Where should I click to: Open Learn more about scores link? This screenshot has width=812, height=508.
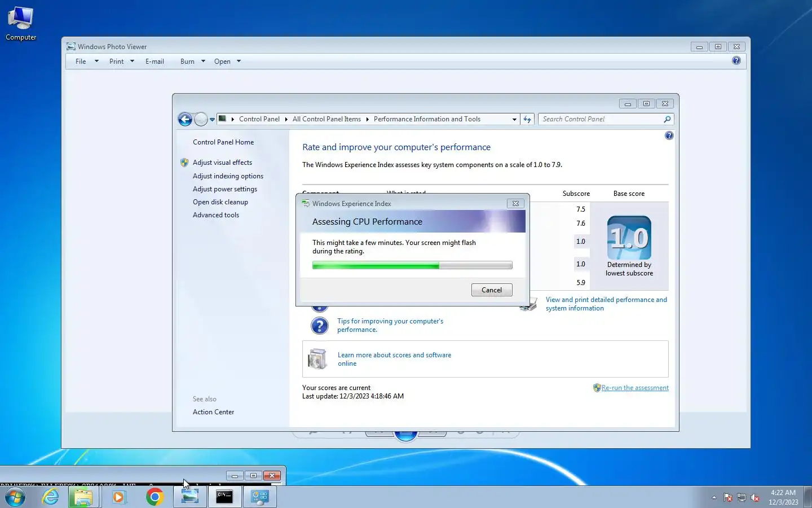click(394, 360)
